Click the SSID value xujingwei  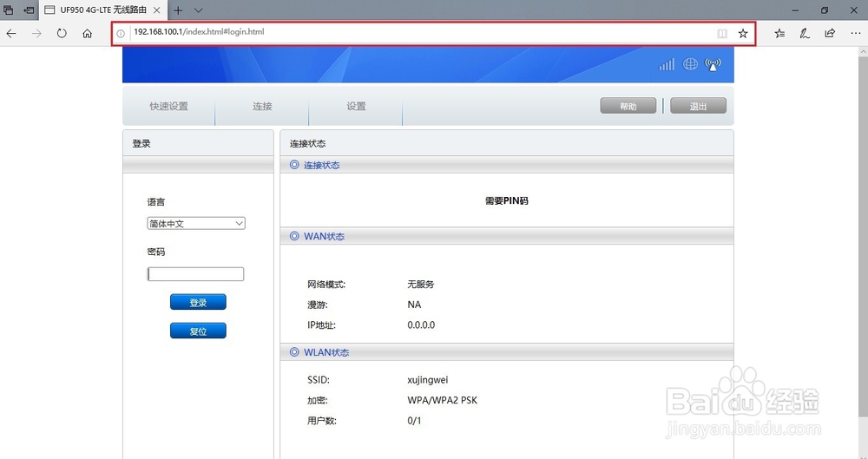tap(427, 380)
